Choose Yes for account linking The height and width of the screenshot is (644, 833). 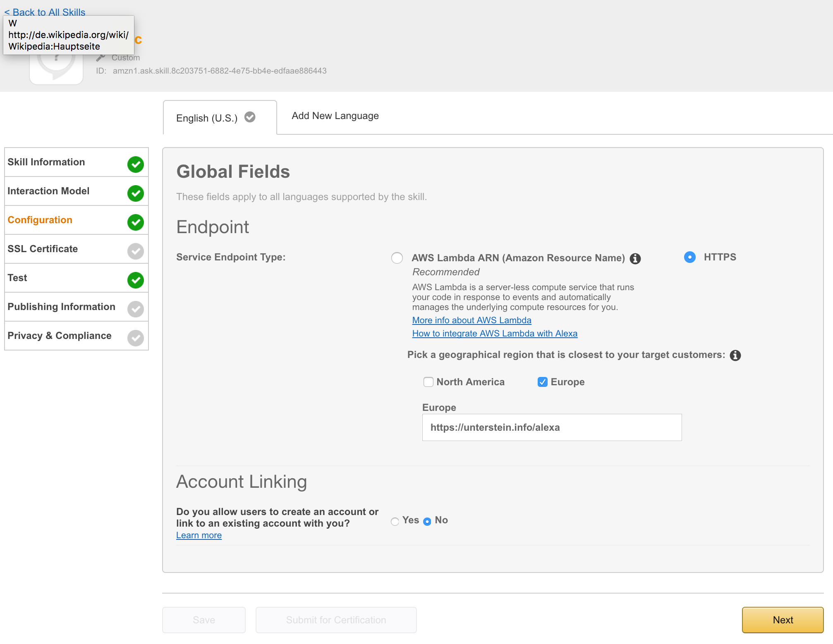click(395, 521)
